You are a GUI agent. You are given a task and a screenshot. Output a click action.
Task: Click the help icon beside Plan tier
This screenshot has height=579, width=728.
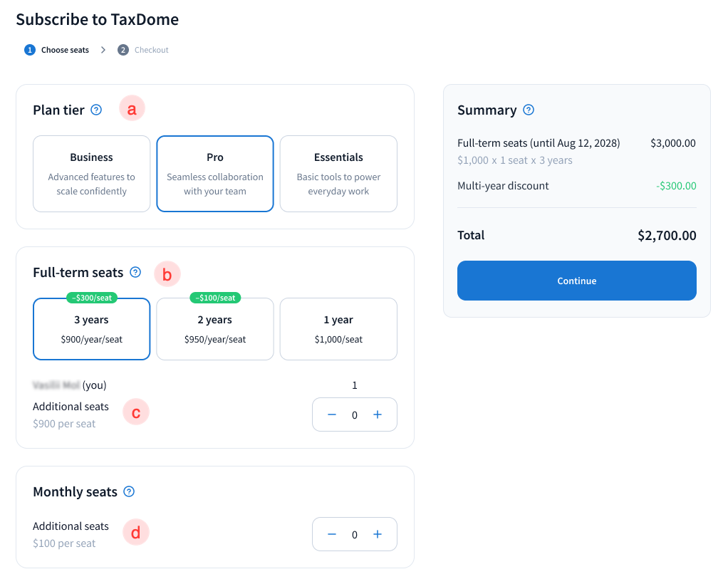[x=97, y=110]
